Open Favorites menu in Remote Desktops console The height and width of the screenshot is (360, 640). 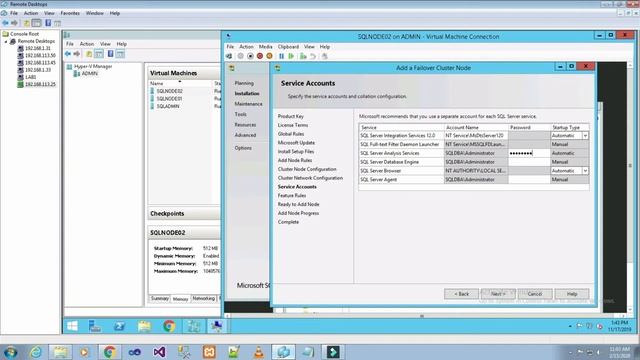[x=70, y=13]
